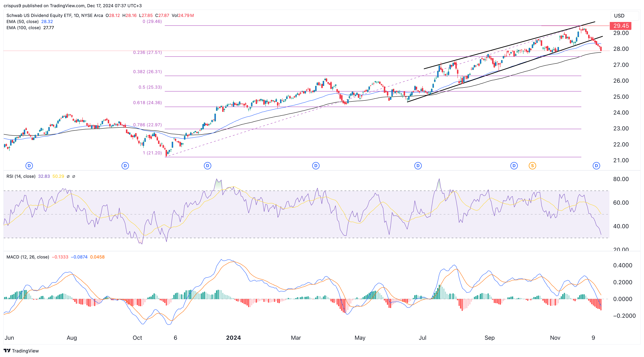Open the USD currency selector
Image resolution: width=644 pixels, height=357 pixels.
tap(625, 15)
